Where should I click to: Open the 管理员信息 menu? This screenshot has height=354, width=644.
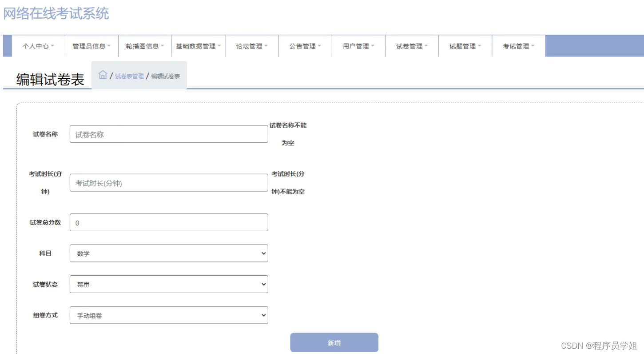pos(91,46)
